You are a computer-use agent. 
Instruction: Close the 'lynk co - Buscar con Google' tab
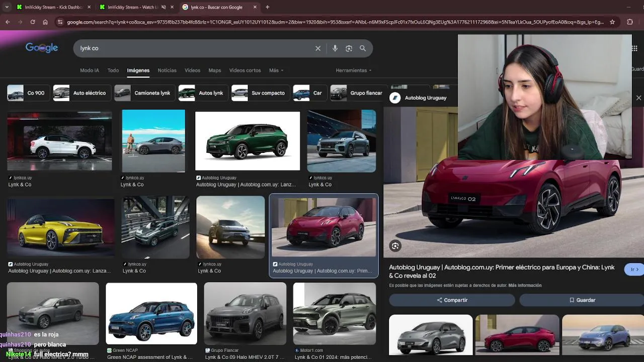[255, 7]
